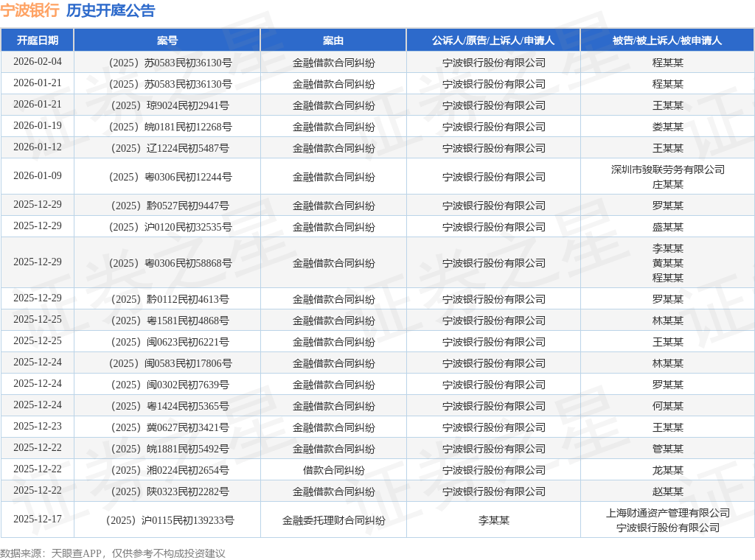Click defendant 上海财通资产管理有限公司
Viewport: 755px width, 560px height.
coord(667,513)
